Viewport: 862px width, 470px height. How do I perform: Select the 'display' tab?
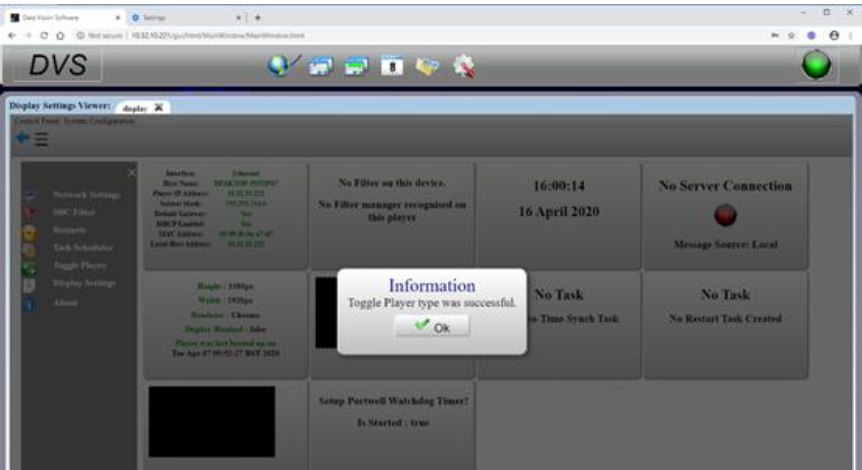135,107
